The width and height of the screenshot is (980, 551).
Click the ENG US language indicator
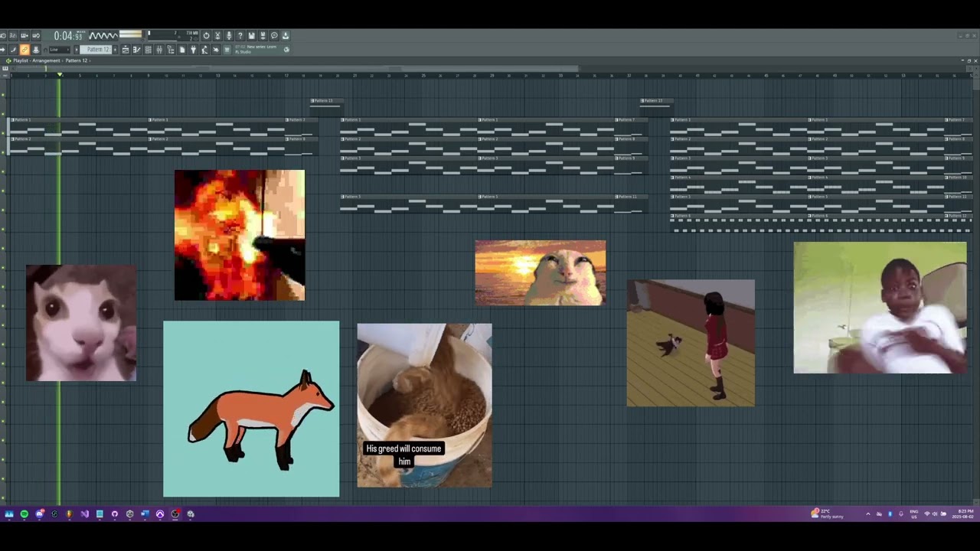click(914, 514)
